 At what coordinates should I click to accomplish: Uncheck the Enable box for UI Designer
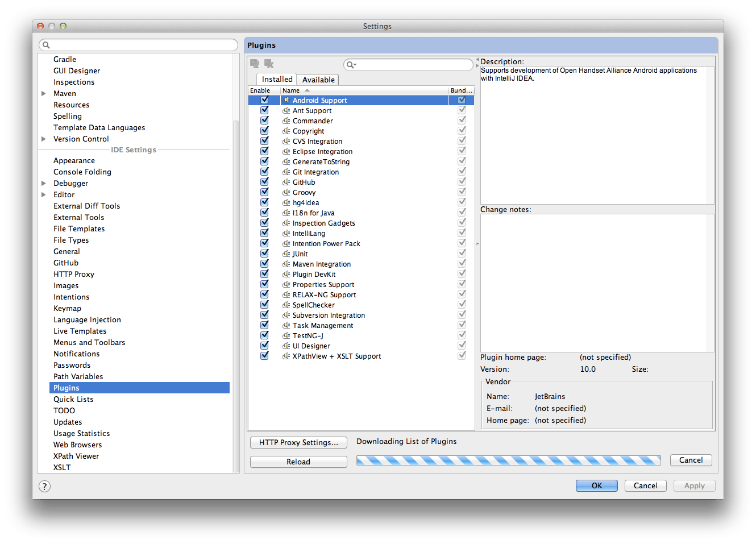[264, 346]
